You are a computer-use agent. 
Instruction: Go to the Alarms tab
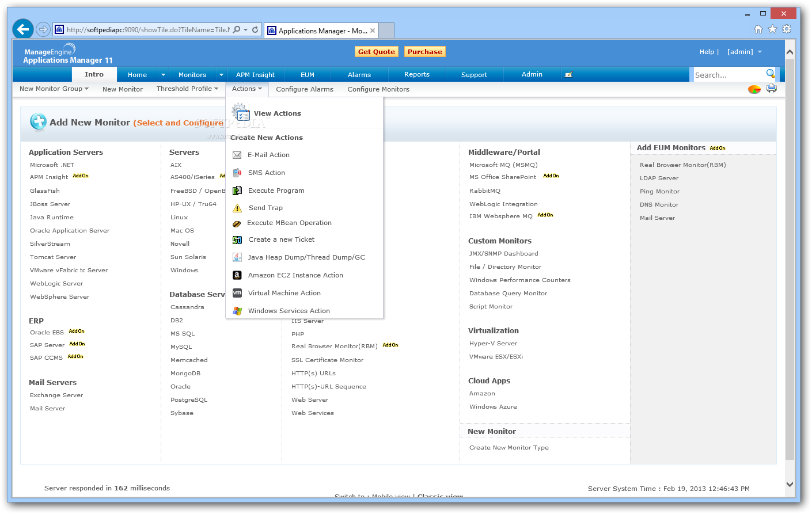[359, 75]
